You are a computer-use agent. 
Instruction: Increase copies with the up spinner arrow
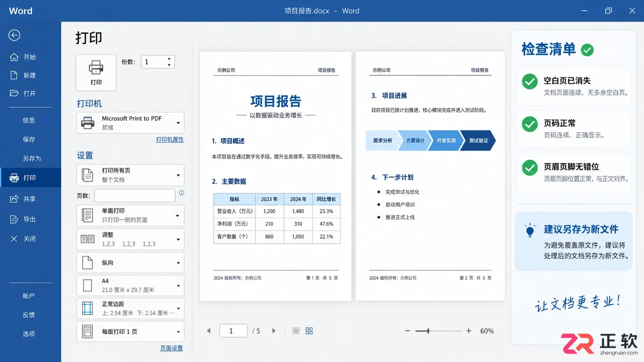coord(169,59)
